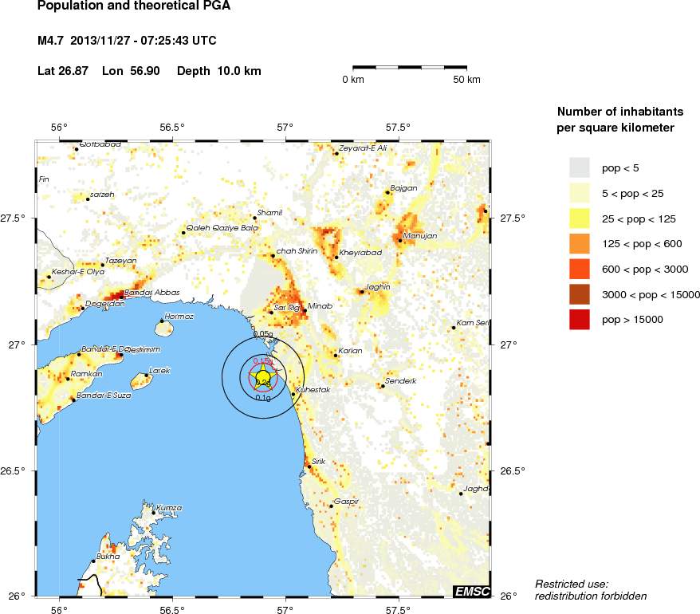Click the grey 'pop < 5' legend swatch

579,167
